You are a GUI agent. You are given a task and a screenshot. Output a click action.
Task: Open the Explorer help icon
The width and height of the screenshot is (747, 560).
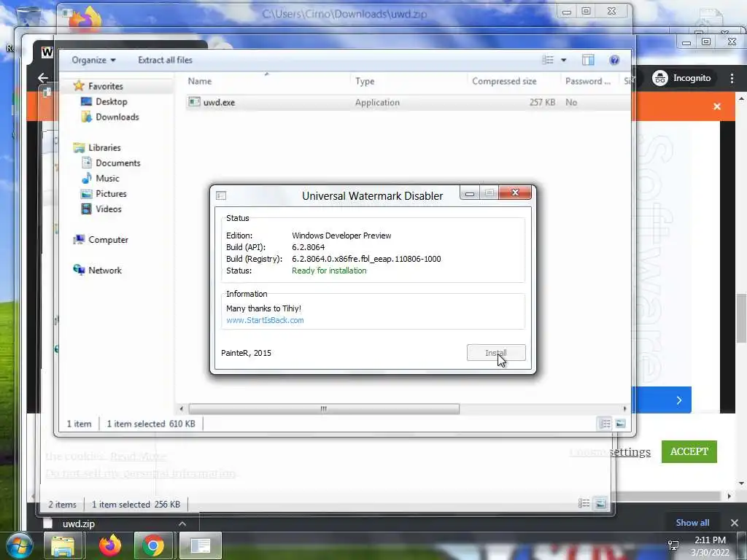pyautogui.click(x=614, y=60)
